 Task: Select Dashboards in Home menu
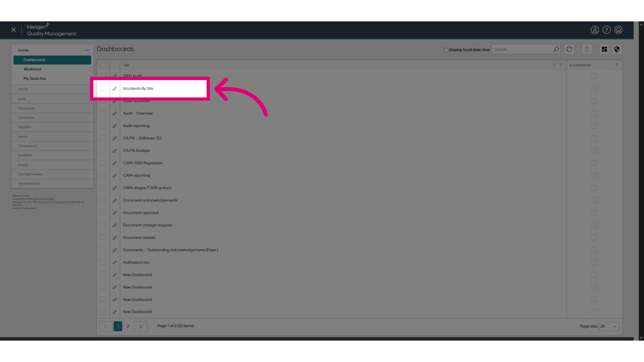[52, 60]
